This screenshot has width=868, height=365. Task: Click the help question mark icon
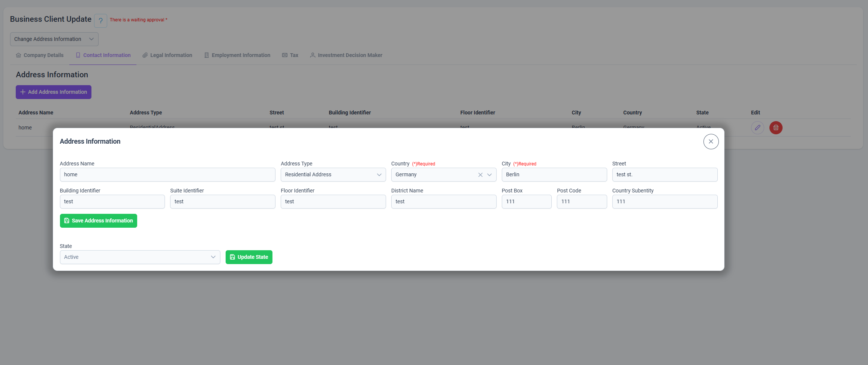pos(100,21)
